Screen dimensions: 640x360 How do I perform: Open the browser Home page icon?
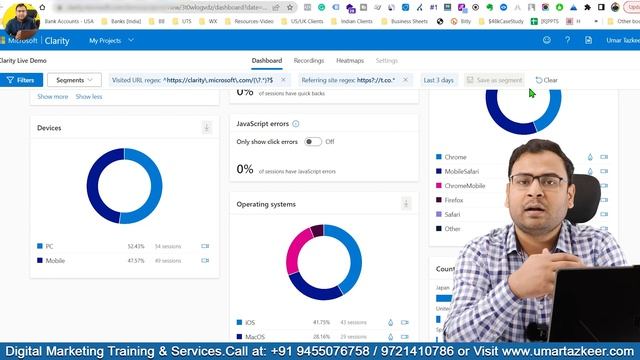pyautogui.click(x=42, y=7)
